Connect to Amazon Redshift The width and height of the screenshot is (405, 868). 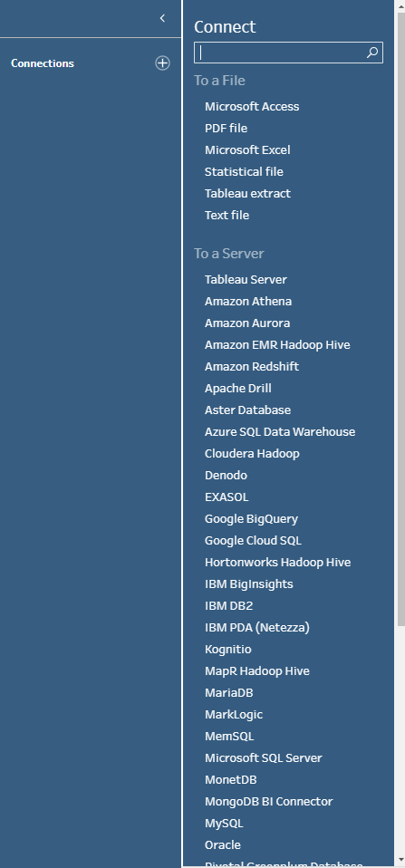(x=252, y=366)
